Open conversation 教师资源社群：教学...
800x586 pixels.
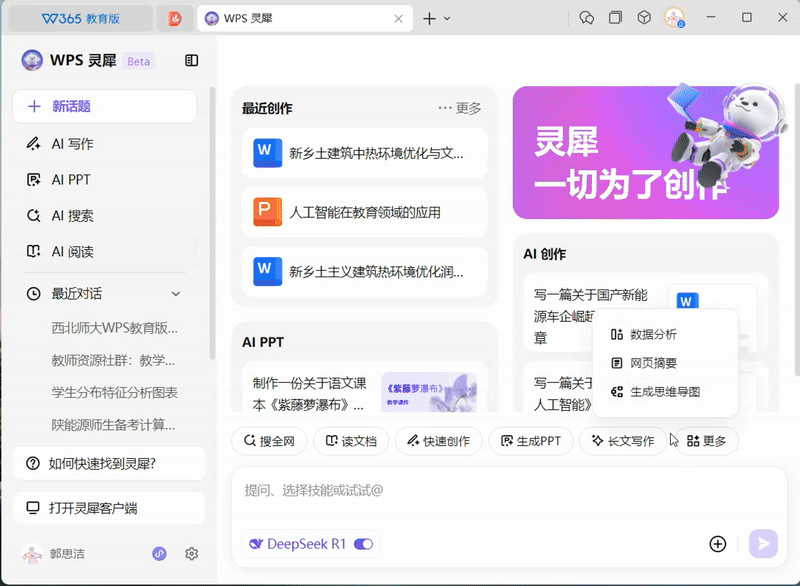(113, 360)
